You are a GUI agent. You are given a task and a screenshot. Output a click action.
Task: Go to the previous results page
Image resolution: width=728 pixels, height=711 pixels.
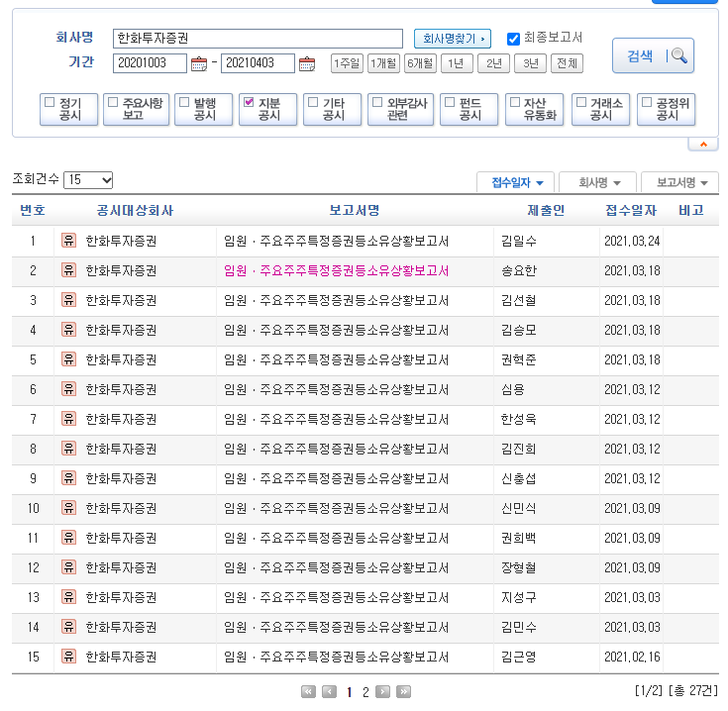click(329, 692)
